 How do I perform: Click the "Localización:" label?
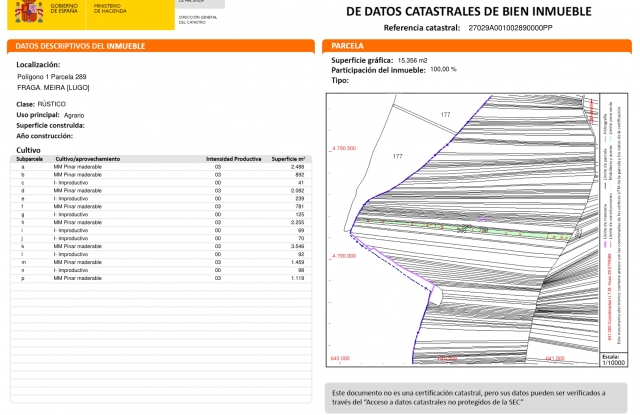pyautogui.click(x=38, y=64)
